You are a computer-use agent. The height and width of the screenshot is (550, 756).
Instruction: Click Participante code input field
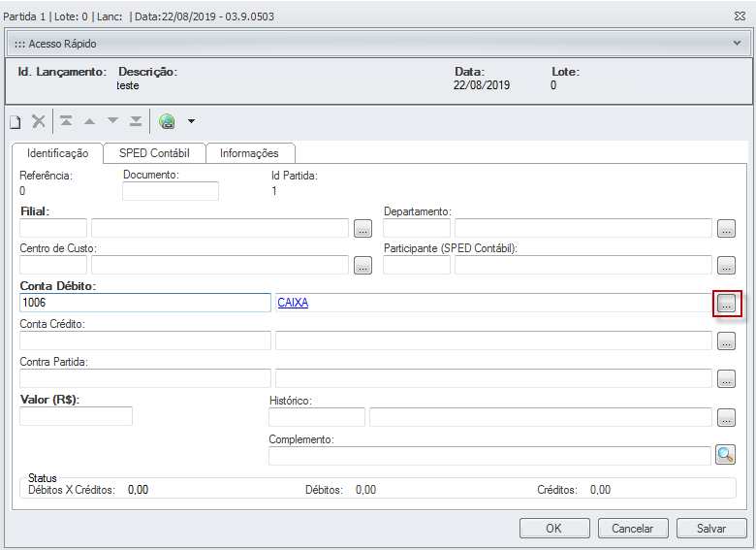417,266
